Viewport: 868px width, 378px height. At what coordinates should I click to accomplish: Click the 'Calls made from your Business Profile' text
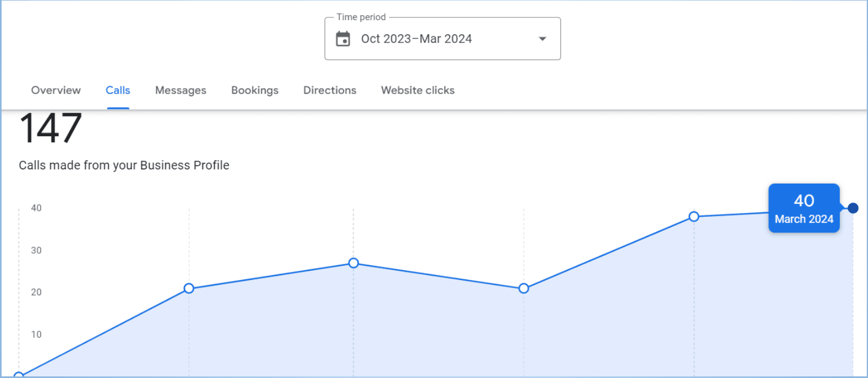pyautogui.click(x=124, y=165)
